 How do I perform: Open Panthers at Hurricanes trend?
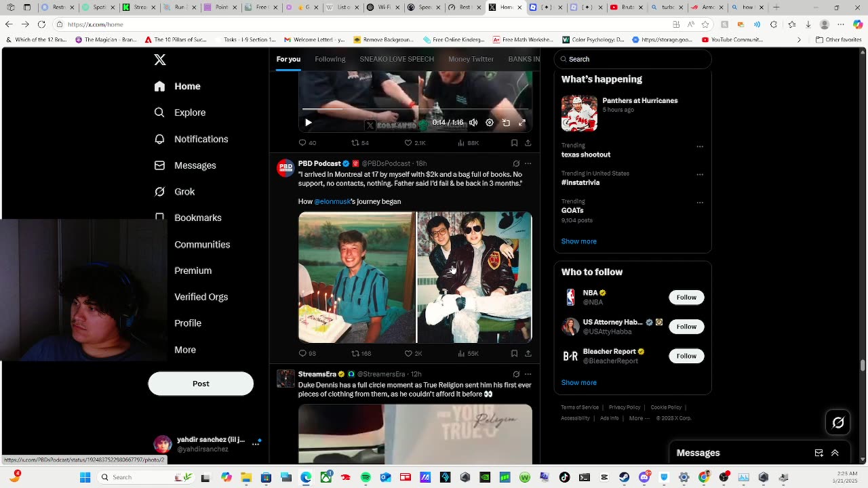tap(633, 113)
